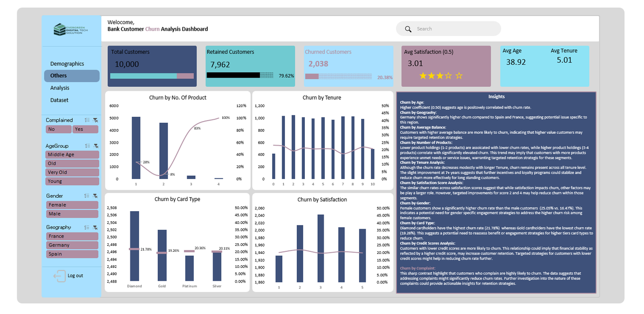Viewport: 644px width, 314px height.
Task: Select the Very Old age group filter
Action: [x=72, y=173]
